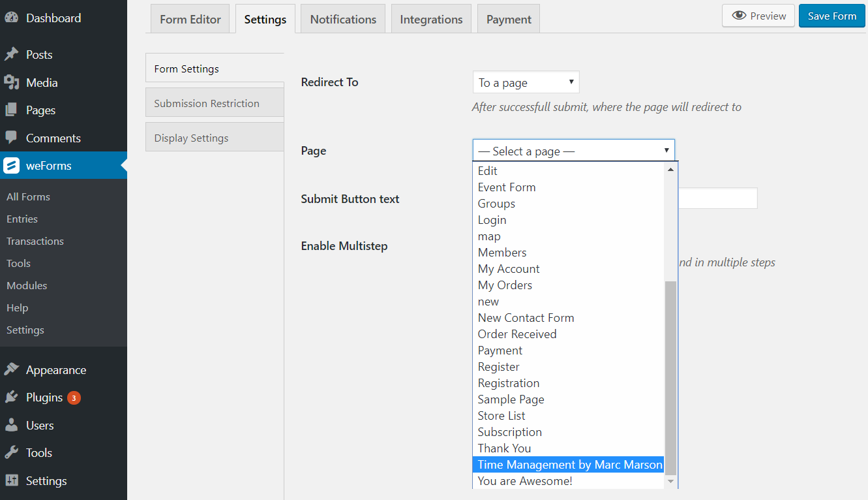Click the Plugins update count badge
The width and height of the screenshot is (868, 500).
click(74, 398)
